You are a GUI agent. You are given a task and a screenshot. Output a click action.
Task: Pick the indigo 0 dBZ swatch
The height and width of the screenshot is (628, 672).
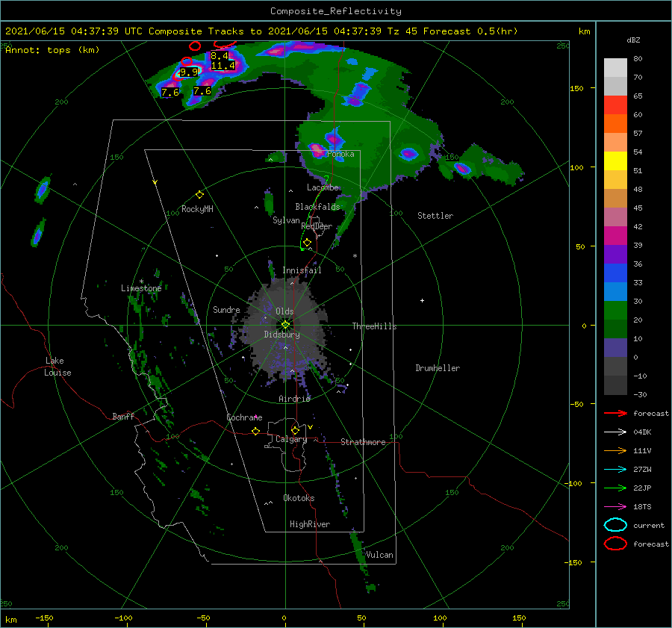click(615, 348)
